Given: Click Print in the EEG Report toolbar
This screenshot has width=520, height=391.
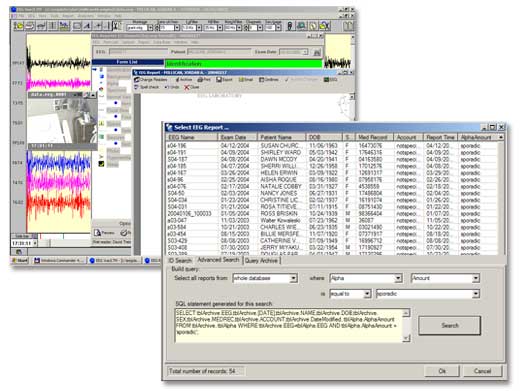Looking at the screenshot, I should tap(204, 80).
